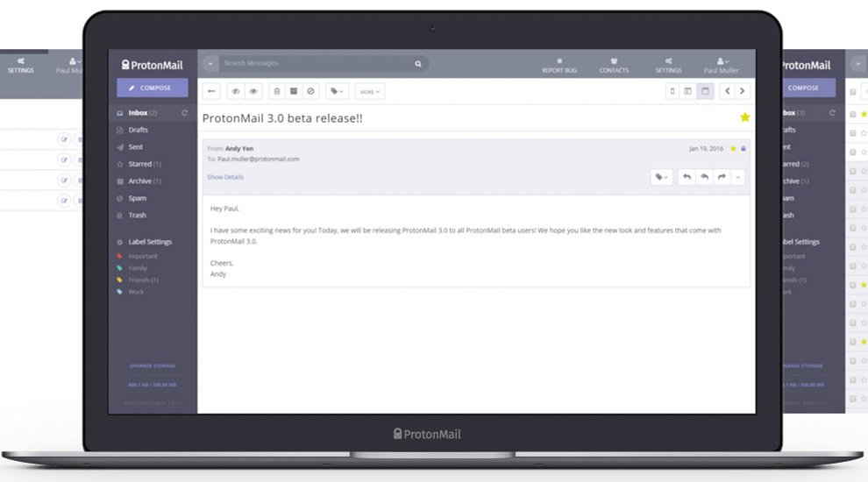Click Show Details link
This screenshot has height=482, width=868.
(x=225, y=177)
